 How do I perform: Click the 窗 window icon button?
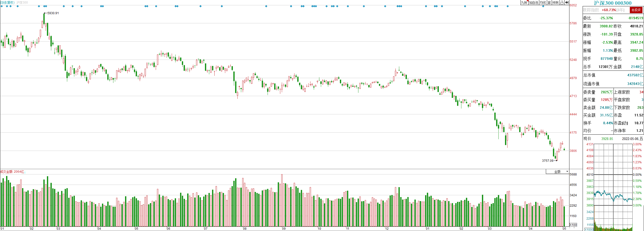coord(549,3)
